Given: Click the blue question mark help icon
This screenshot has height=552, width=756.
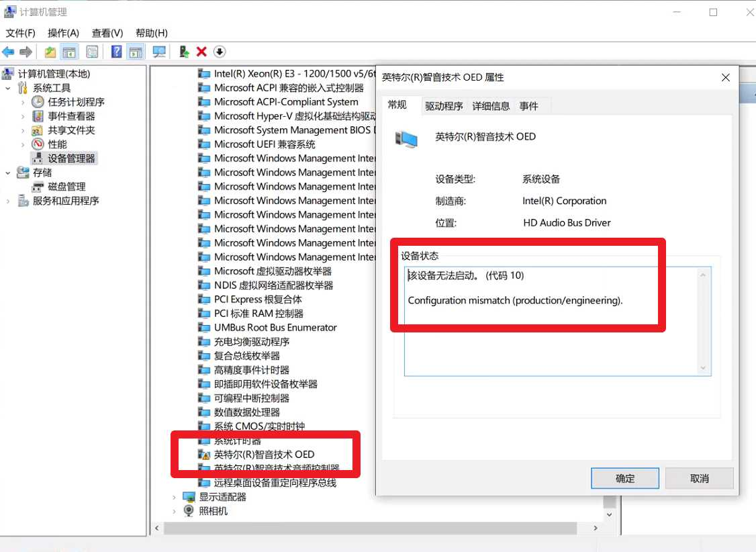Looking at the screenshot, I should coord(116,52).
